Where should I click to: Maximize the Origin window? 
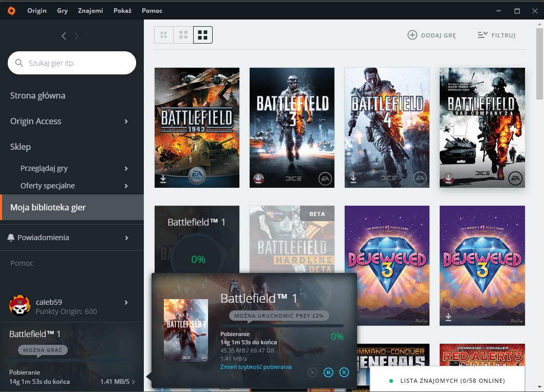click(x=517, y=11)
